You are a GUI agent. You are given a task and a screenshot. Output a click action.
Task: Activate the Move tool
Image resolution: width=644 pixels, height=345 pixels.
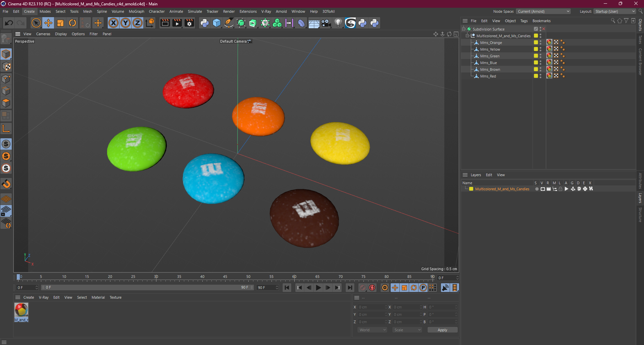point(48,23)
